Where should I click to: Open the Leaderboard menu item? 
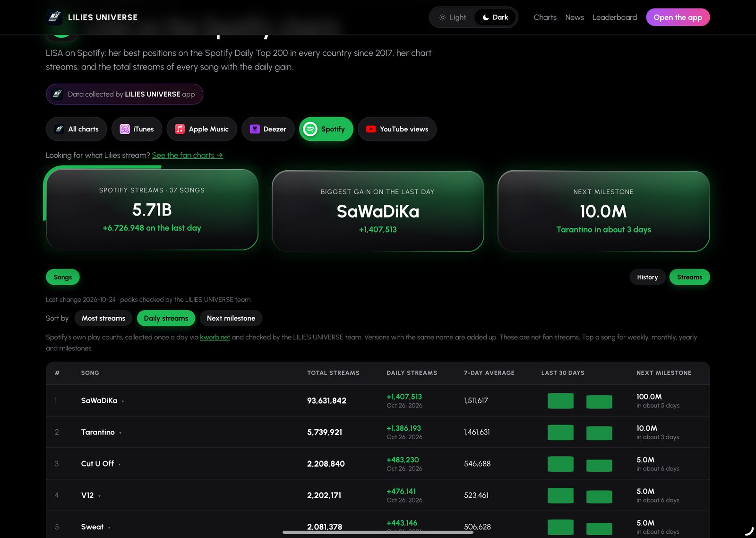pyautogui.click(x=615, y=17)
